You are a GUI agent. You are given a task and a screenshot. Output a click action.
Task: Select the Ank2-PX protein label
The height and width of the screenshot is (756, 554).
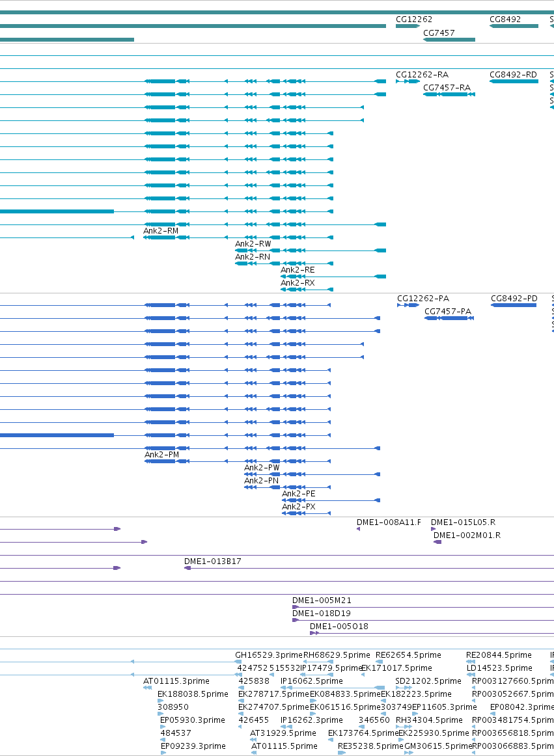pos(298,507)
